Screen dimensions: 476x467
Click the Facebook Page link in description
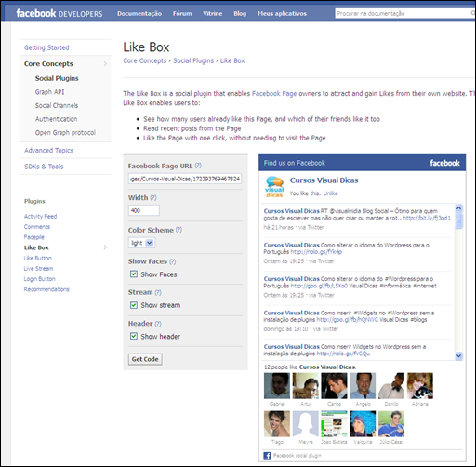(274, 93)
